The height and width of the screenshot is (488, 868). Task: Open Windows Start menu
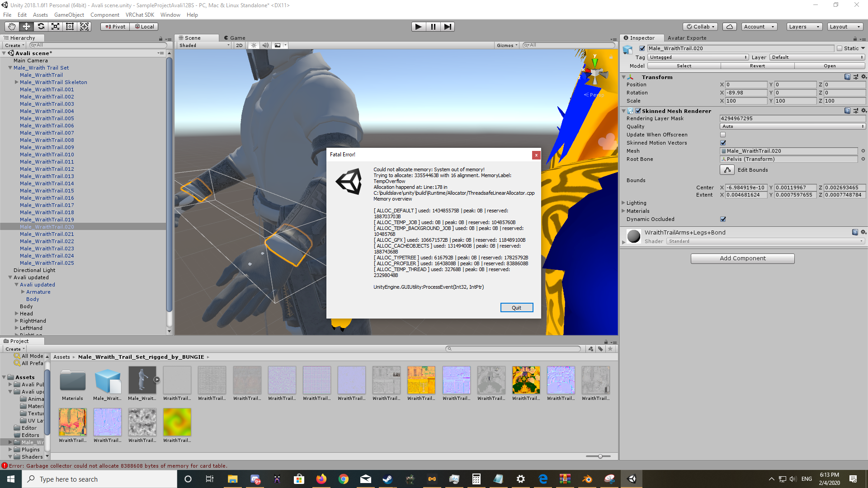11,479
